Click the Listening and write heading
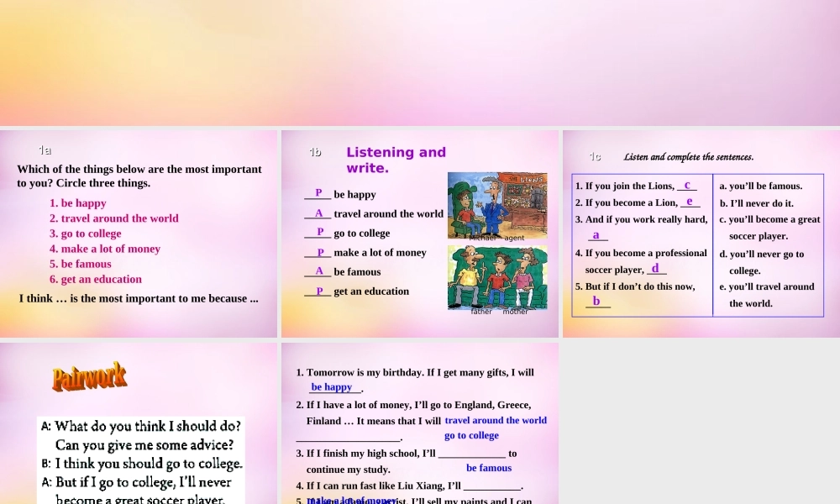The height and width of the screenshot is (504, 840). [396, 160]
